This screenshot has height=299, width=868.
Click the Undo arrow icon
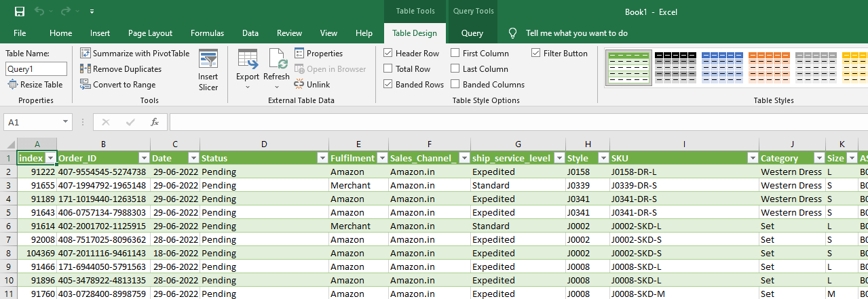(39, 12)
